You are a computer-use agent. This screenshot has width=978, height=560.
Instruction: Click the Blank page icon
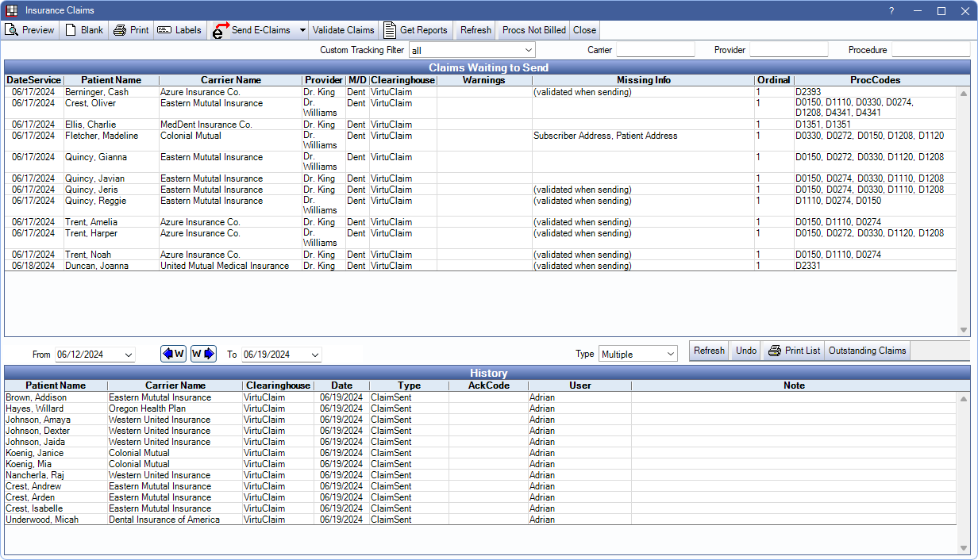[71, 30]
